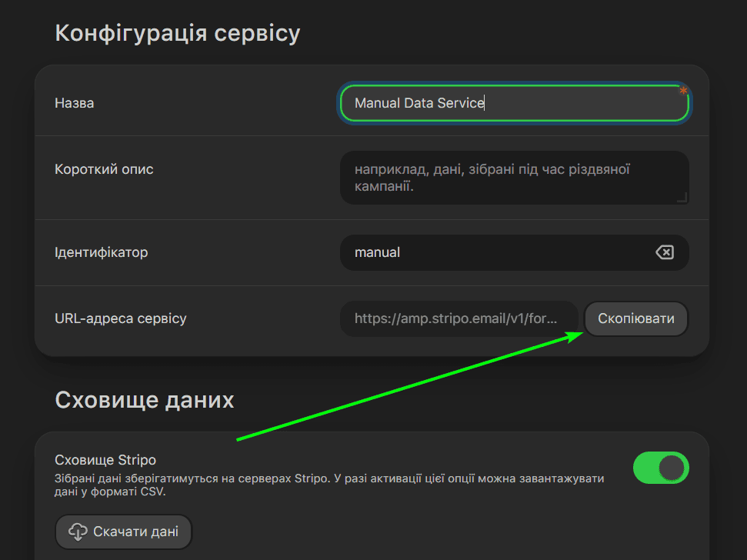Click the cloud download icon
The width and height of the screenshot is (747, 560).
pyautogui.click(x=78, y=532)
